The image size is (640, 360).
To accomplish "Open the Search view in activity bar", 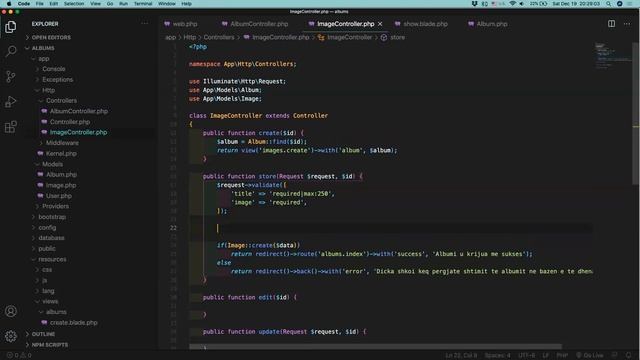I will click(11, 51).
